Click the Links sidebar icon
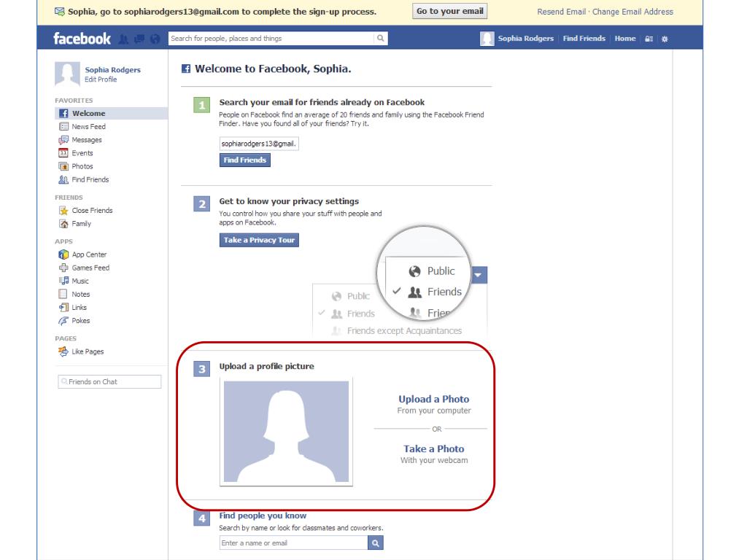747x560 pixels. pos(63,308)
